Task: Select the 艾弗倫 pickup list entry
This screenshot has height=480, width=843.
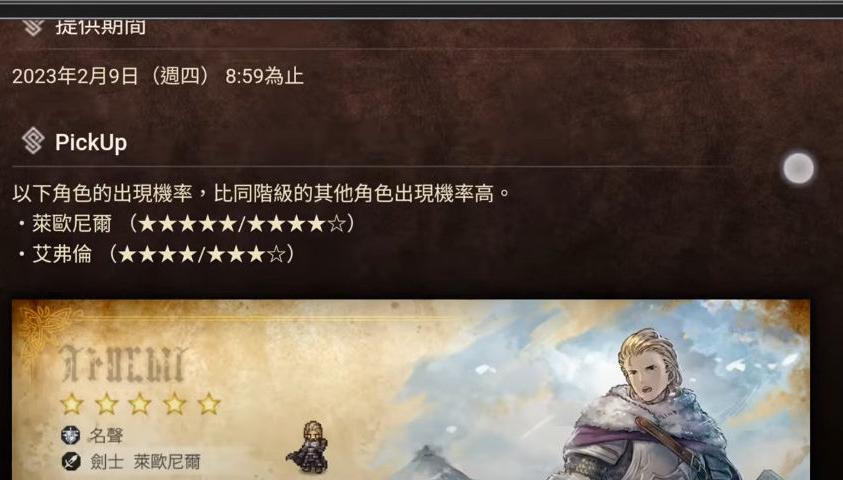Action: [x=155, y=254]
